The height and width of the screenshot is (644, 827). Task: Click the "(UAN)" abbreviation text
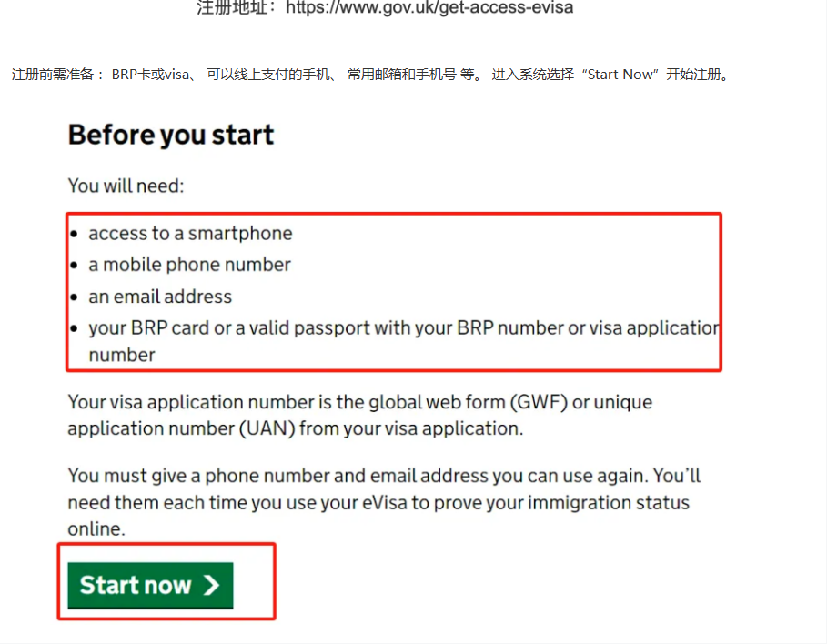[x=267, y=429]
